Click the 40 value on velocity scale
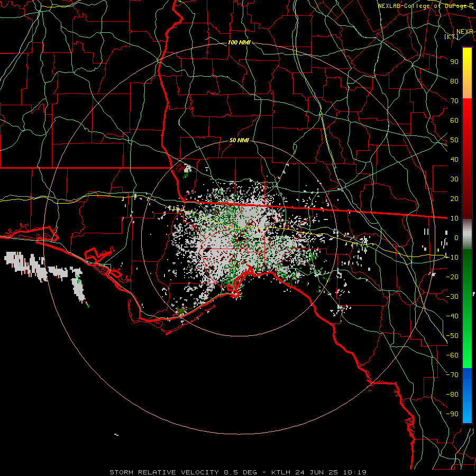This screenshot has height=476, width=476. tap(454, 159)
